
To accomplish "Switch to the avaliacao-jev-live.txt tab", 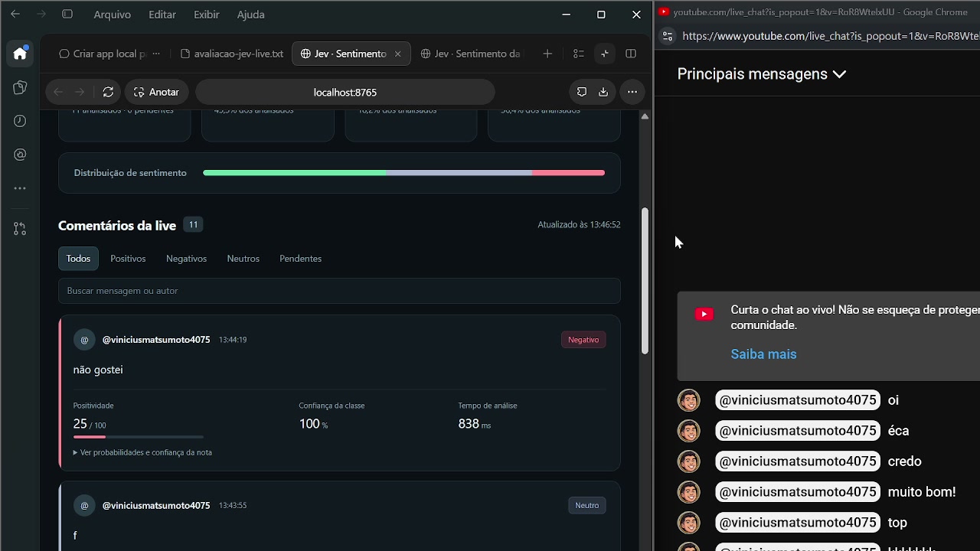I will click(232, 54).
